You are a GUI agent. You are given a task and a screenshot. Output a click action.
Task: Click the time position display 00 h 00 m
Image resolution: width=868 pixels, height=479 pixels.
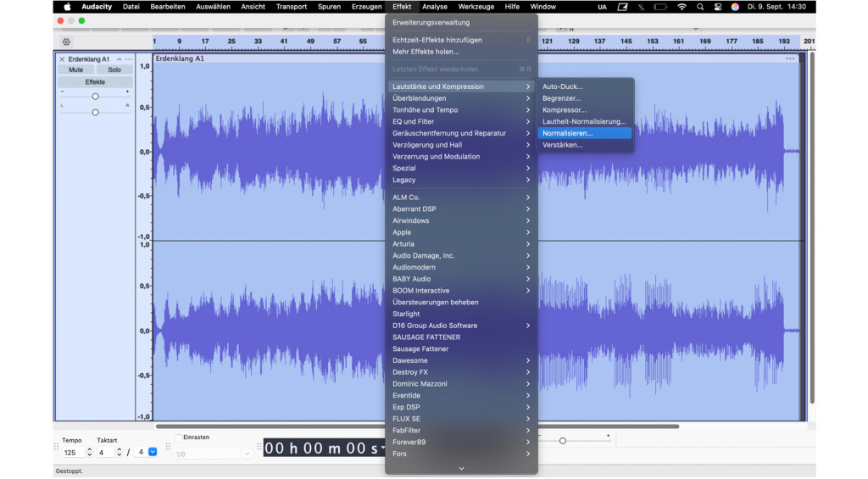coord(325,448)
